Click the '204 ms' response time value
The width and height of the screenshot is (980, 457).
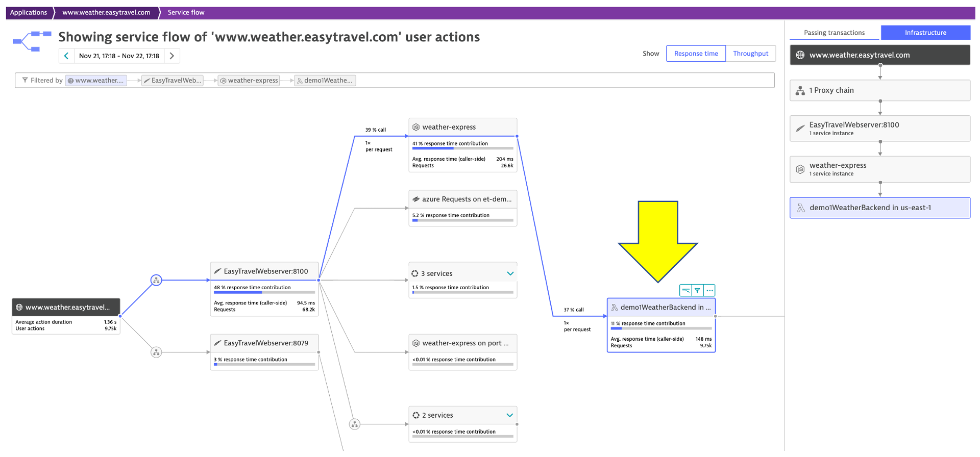tap(505, 159)
